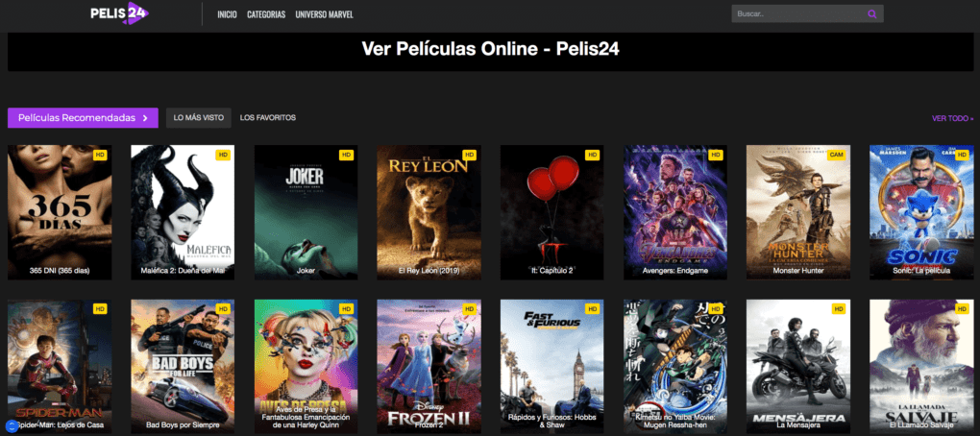This screenshot has height=436, width=980.
Task: Click the HD badge on Avengers: Endgame poster
Action: click(x=716, y=155)
